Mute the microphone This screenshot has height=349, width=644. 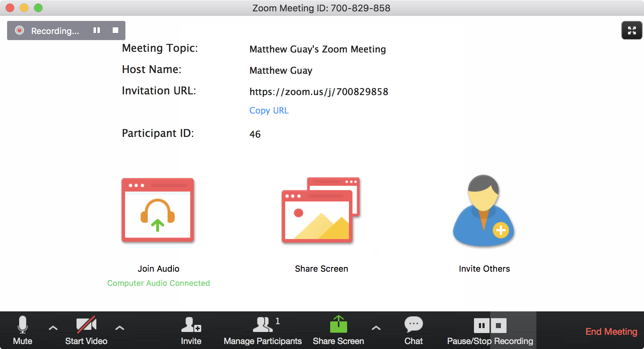pos(23,330)
